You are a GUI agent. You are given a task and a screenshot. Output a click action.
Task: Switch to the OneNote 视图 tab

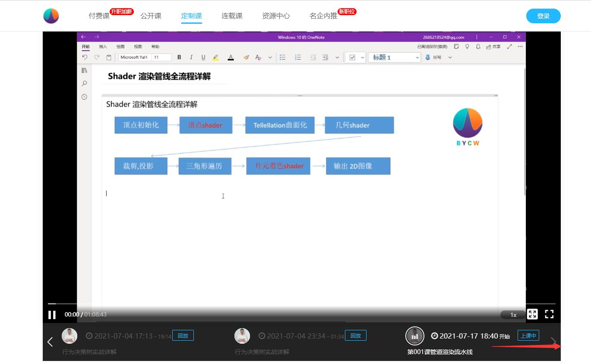[x=138, y=47]
